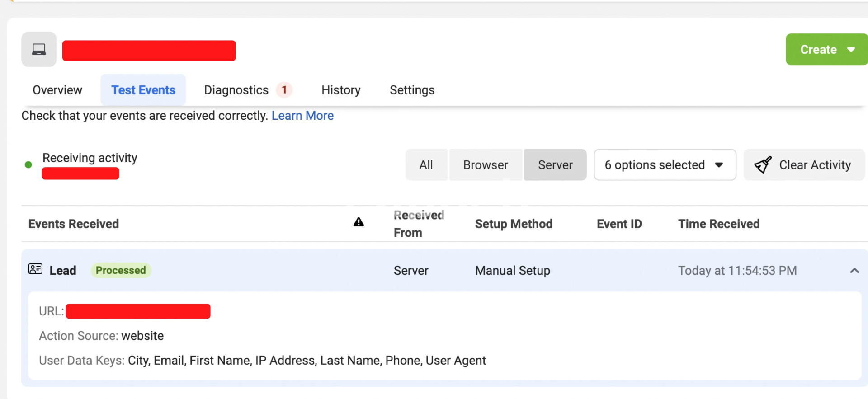Collapse the Lead event details chevron

(x=854, y=271)
